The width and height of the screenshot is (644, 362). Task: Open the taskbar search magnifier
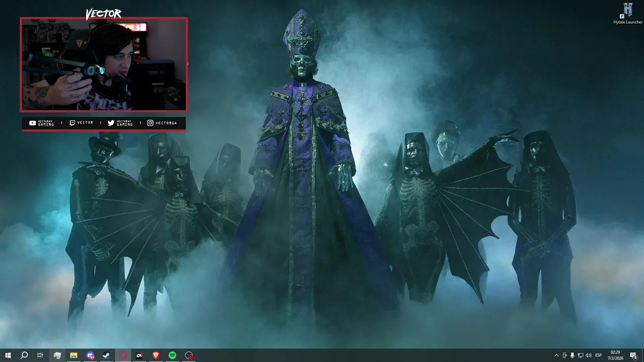[24, 355]
